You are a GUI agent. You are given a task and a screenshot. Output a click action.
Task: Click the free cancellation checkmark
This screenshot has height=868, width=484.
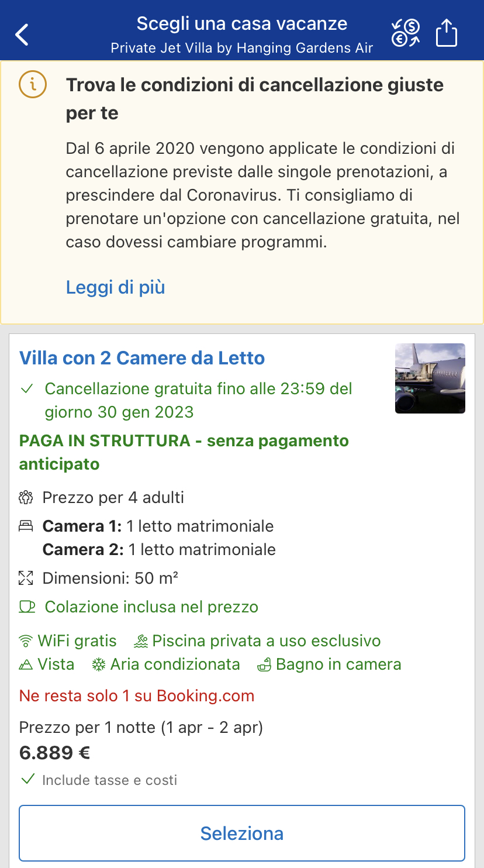(27, 389)
